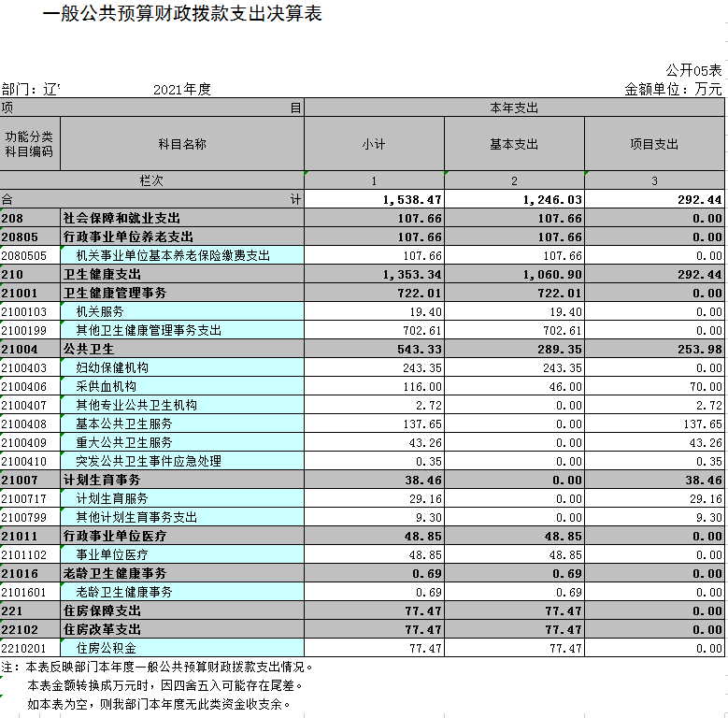Select 其他专业公共卫生机构 cell
This screenshot has height=718, width=728.
(182, 405)
